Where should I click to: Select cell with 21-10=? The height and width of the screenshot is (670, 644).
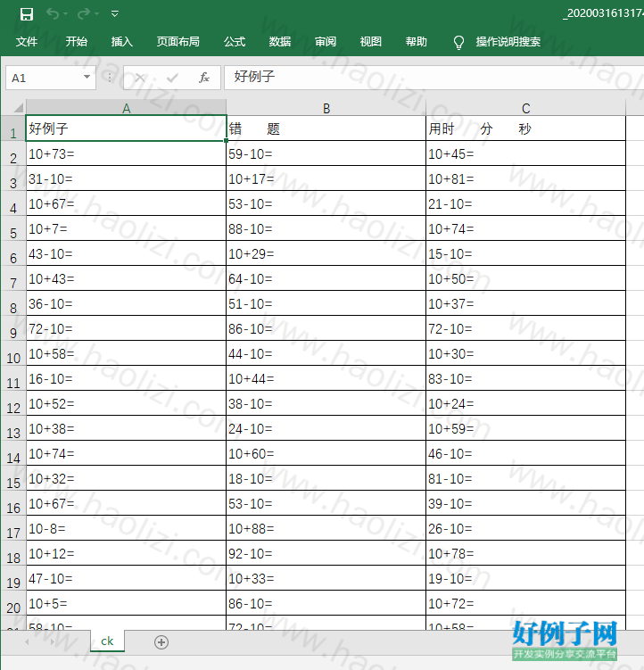[x=525, y=203]
